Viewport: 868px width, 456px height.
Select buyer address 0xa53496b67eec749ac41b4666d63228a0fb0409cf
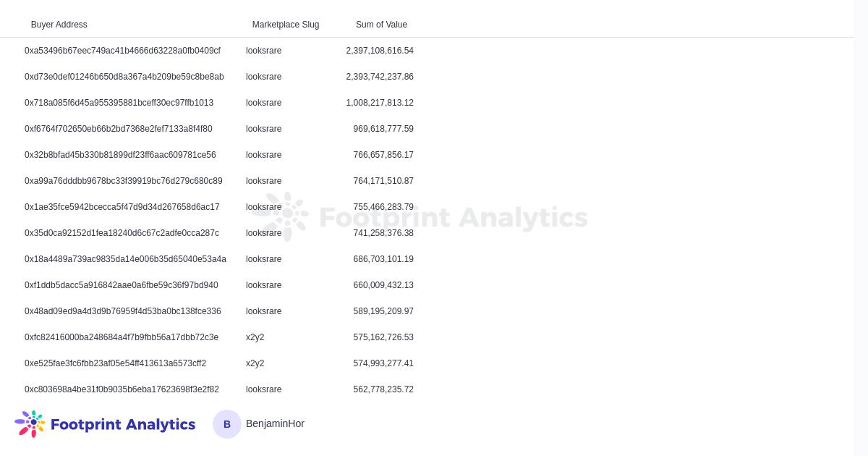tap(122, 51)
